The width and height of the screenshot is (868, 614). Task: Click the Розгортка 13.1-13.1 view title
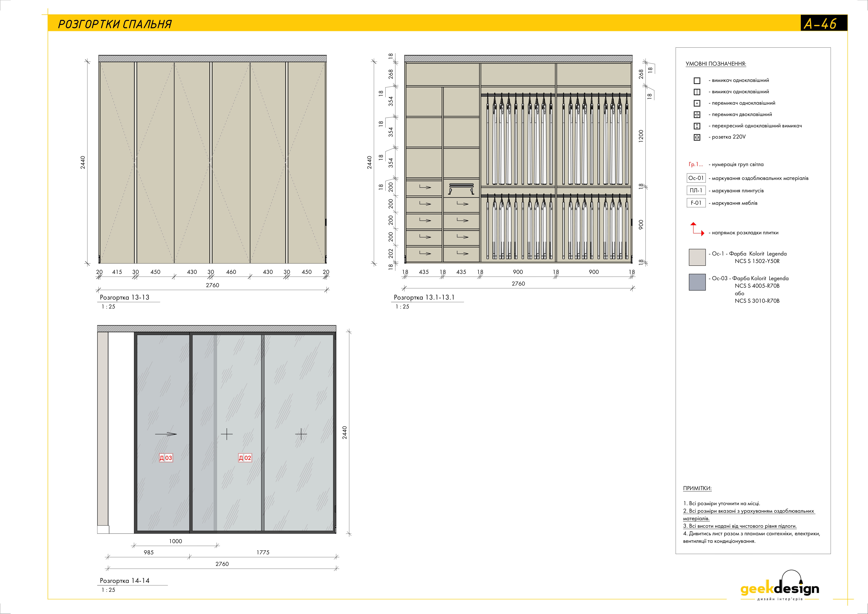424,297
